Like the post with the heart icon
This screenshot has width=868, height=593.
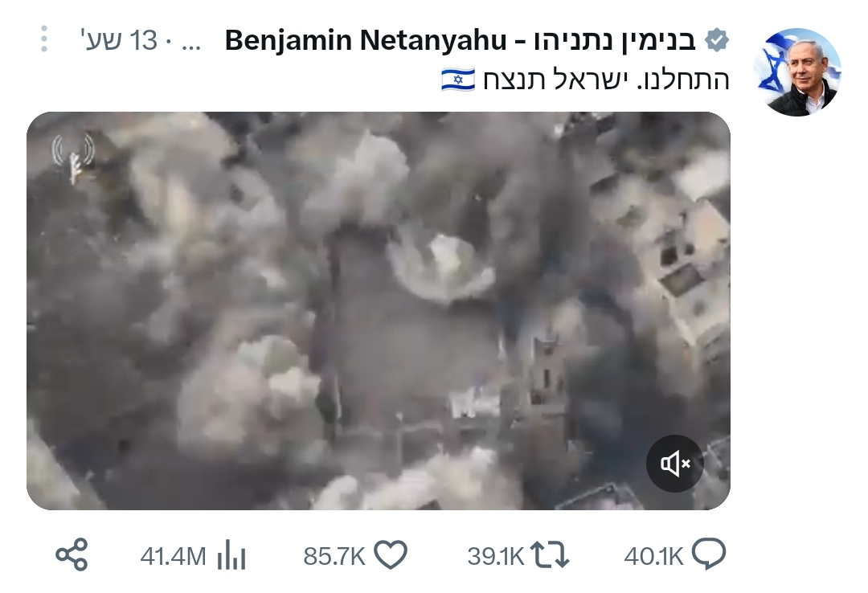coord(391,554)
